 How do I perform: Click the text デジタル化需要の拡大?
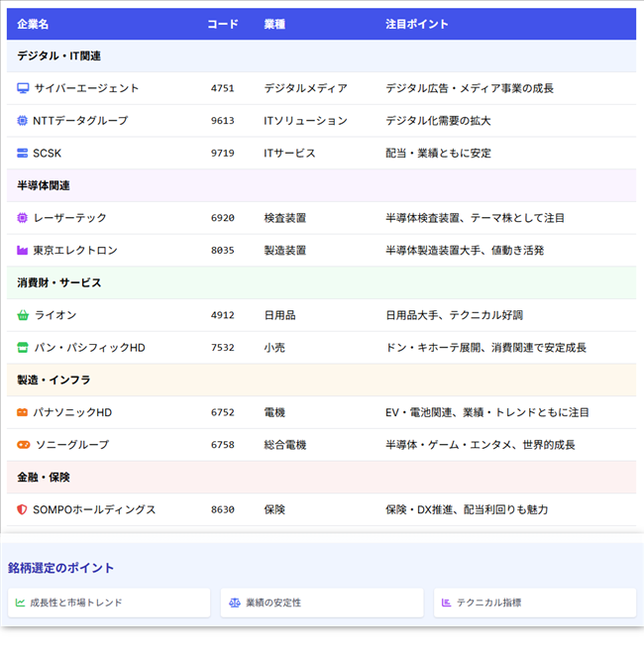tap(438, 121)
